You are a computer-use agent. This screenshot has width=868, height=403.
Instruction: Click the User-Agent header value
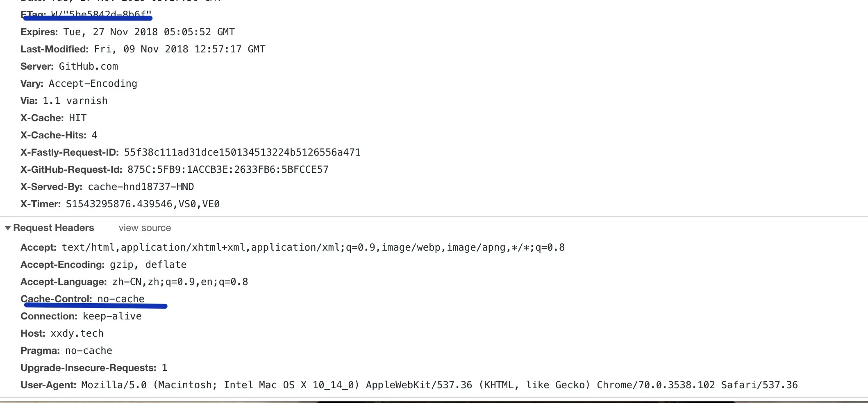tap(439, 385)
